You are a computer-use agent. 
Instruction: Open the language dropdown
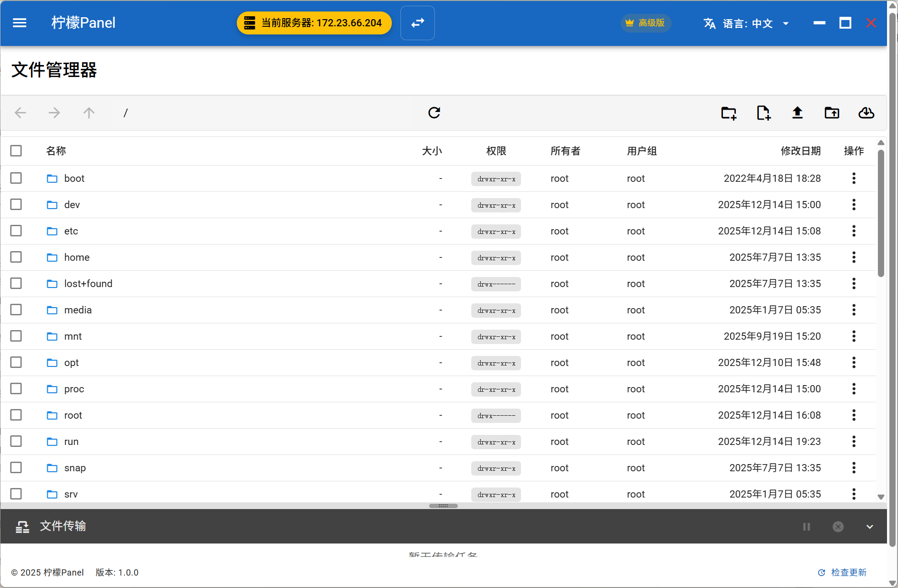click(x=746, y=23)
